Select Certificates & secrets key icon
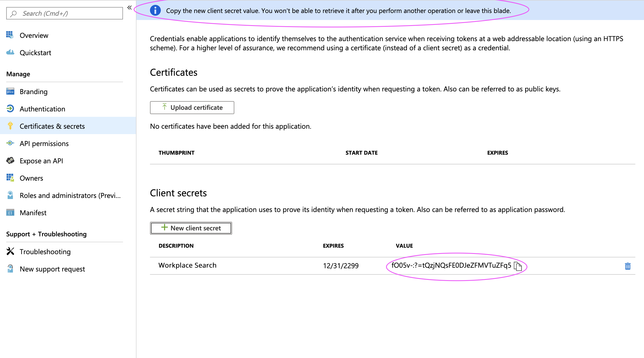This screenshot has height=358, width=644. pyautogui.click(x=10, y=126)
